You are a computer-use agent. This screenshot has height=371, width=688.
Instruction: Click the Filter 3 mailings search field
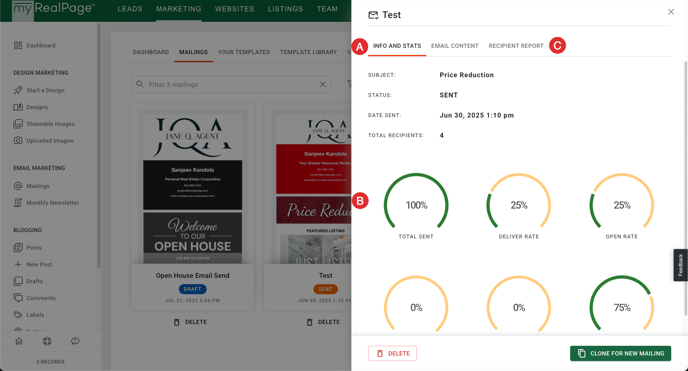[x=231, y=84]
